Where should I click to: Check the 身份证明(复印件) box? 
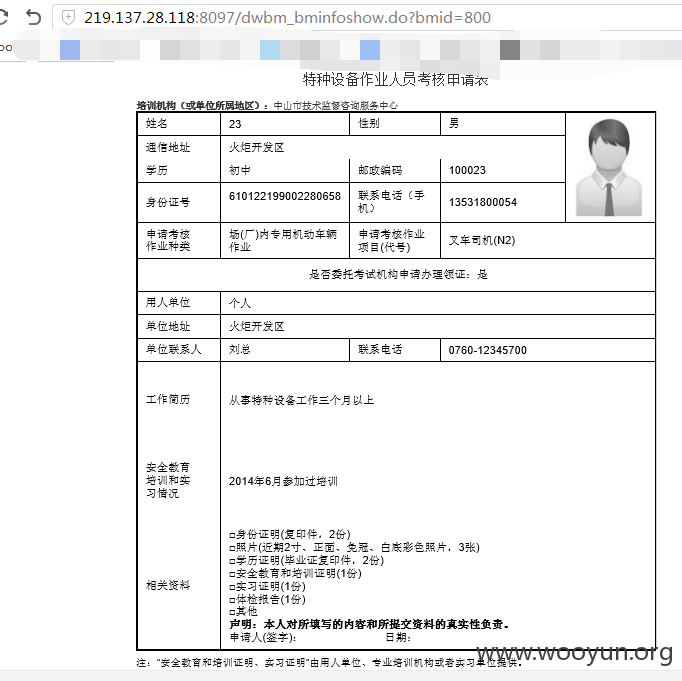click(232, 535)
